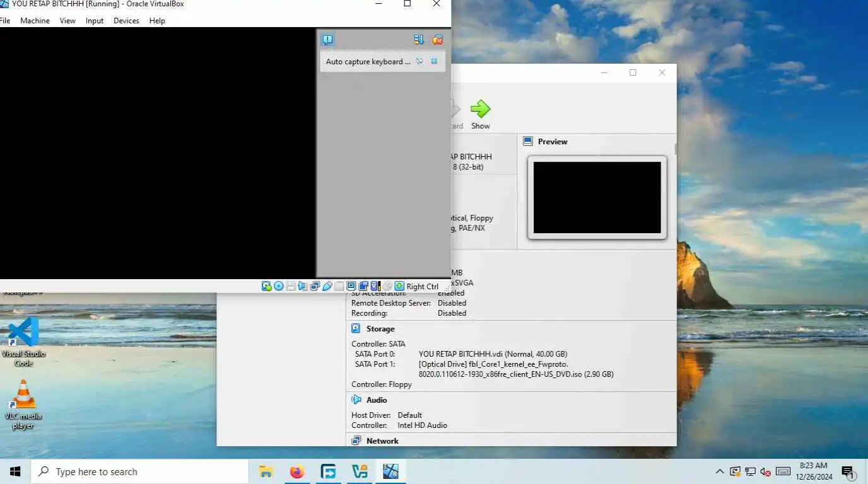This screenshot has height=484, width=868.
Task: Click the floppy disk status icon
Action: (x=291, y=286)
